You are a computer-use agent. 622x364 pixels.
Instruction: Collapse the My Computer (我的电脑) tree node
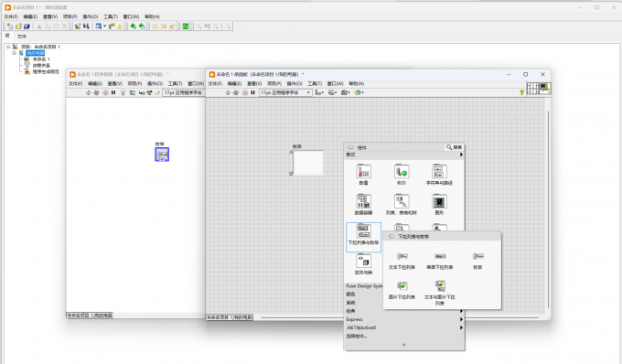(15, 53)
